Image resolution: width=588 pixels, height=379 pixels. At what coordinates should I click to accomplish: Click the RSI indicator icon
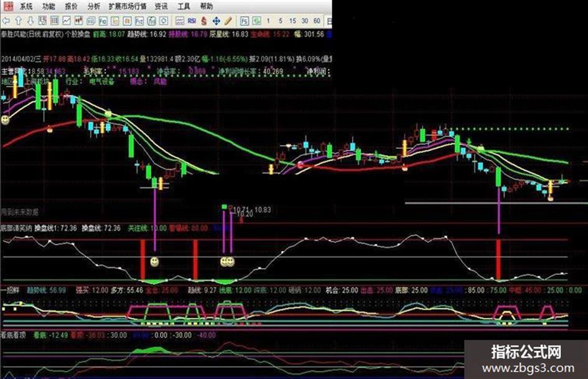[192, 21]
